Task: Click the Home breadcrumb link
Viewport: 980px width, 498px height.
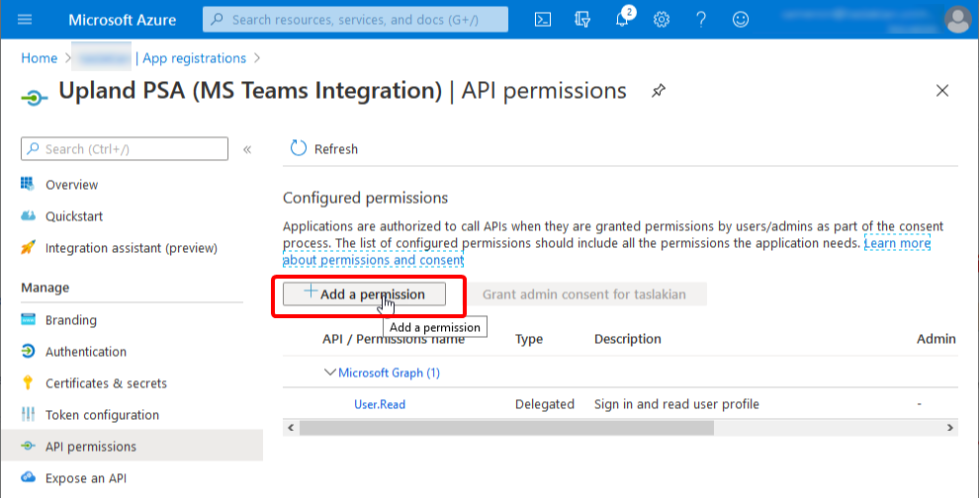Action: coord(40,58)
